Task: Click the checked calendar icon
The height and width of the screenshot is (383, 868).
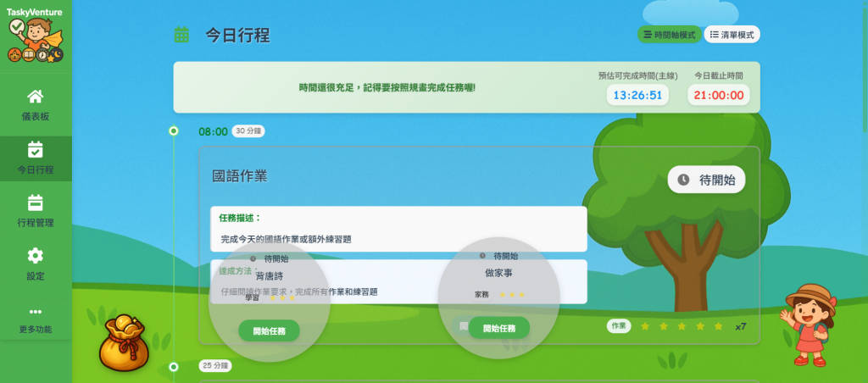Action: pyautogui.click(x=36, y=149)
